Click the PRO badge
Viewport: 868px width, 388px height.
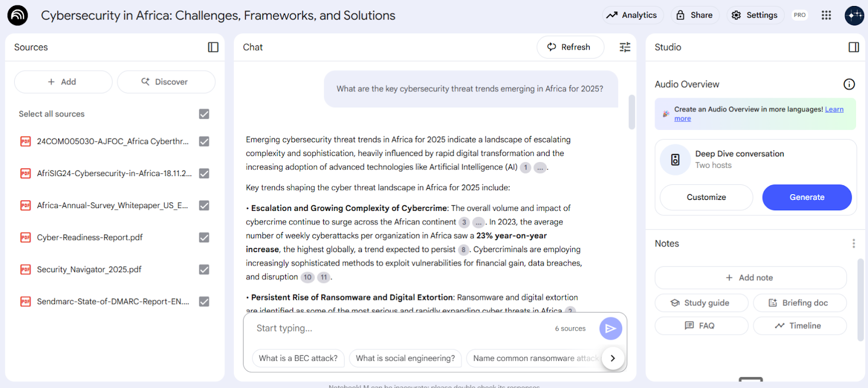[x=800, y=15]
